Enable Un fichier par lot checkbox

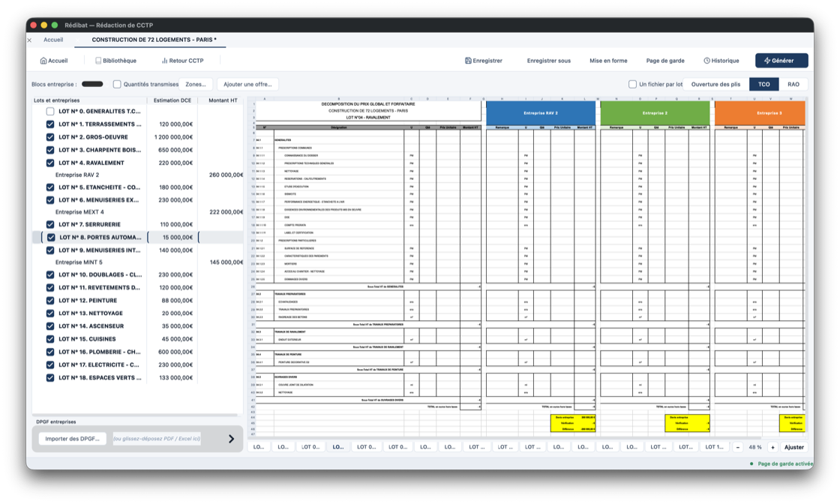(x=632, y=84)
